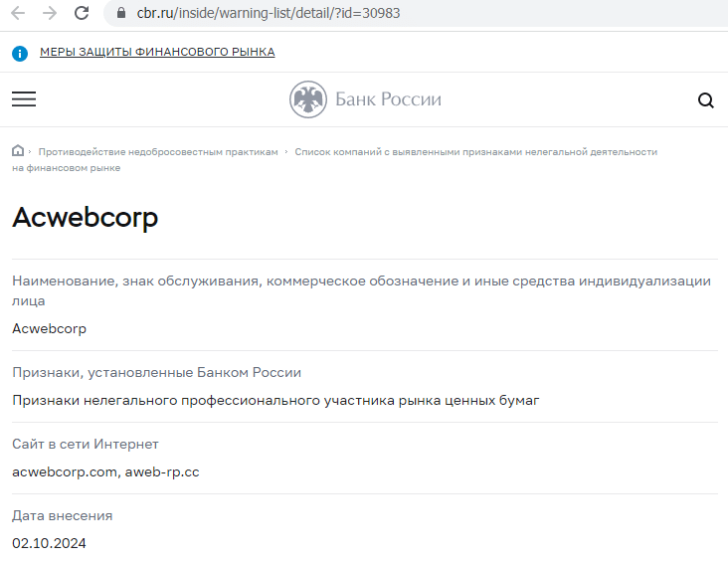Image resolution: width=728 pixels, height=562 pixels.
Task: Open the МЕРЫ ЗАЩИТЫ ФИНАНСОВОГО РЫНКА link
Action: point(157,52)
